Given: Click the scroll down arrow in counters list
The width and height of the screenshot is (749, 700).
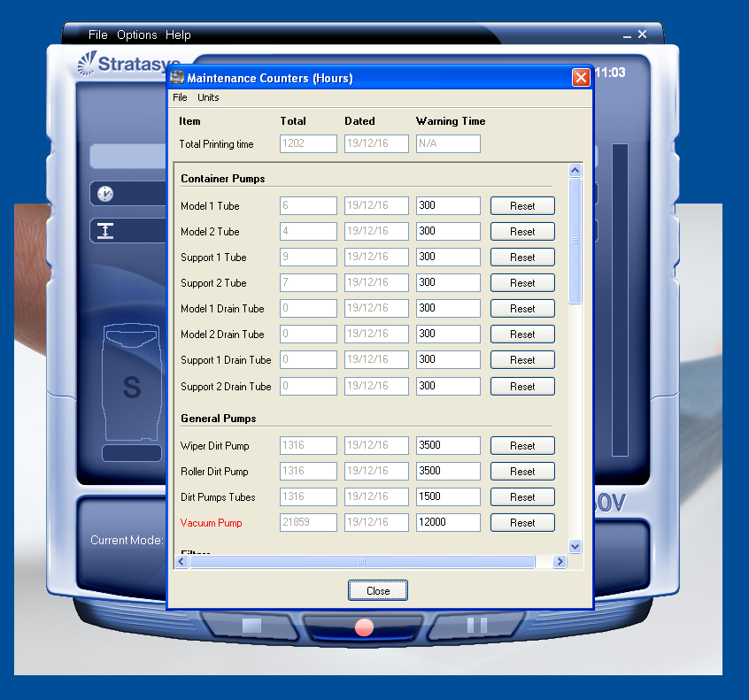Looking at the screenshot, I should 575,546.
